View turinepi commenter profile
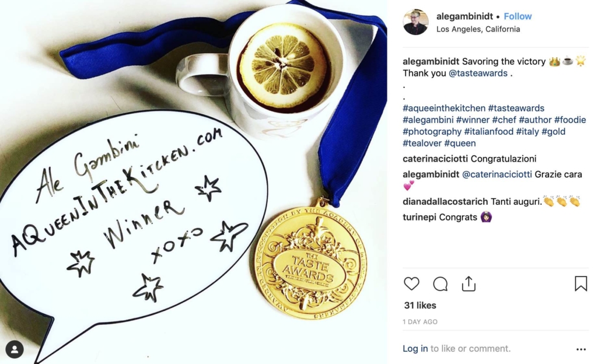 (420, 217)
